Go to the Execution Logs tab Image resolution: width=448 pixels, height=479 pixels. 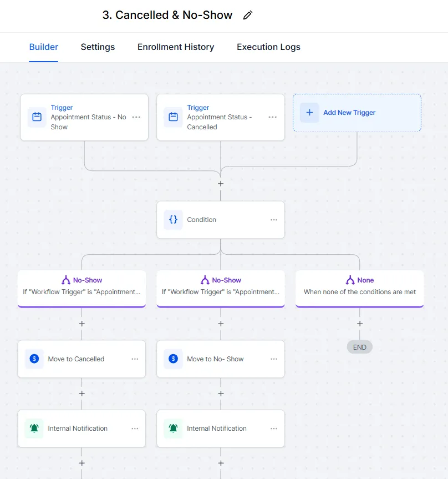(x=268, y=47)
